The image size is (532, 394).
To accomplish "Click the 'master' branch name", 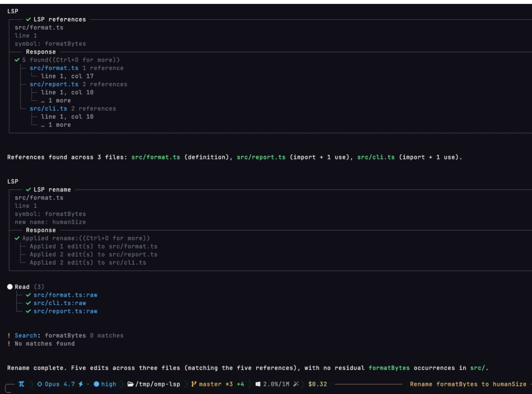I will (x=210, y=384).
